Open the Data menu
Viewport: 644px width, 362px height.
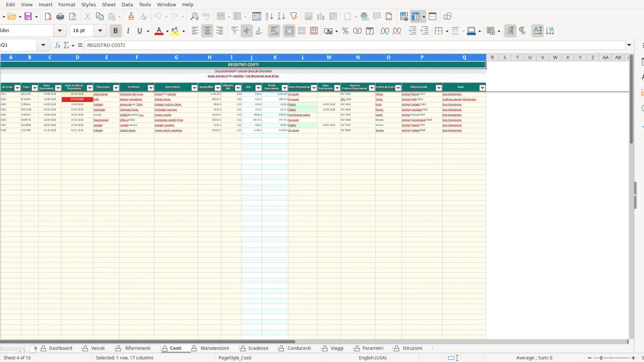point(127,4)
